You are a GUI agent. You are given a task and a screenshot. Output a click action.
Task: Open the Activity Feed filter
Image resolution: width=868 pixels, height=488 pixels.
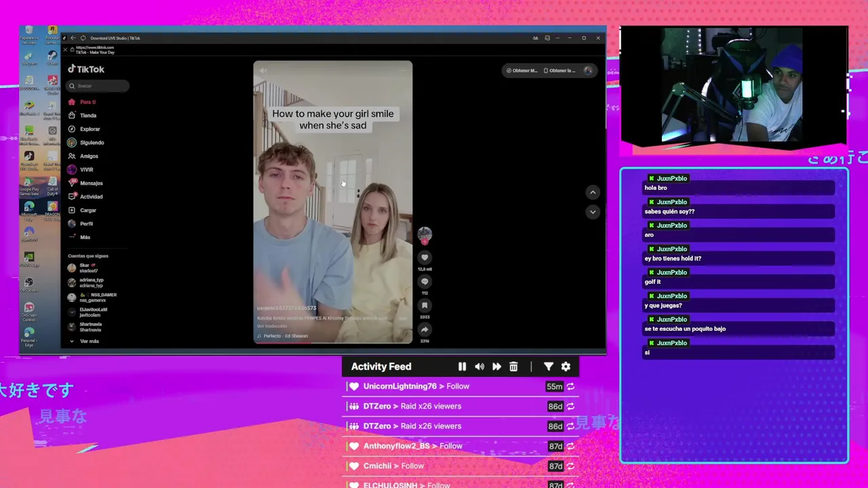tap(549, 367)
